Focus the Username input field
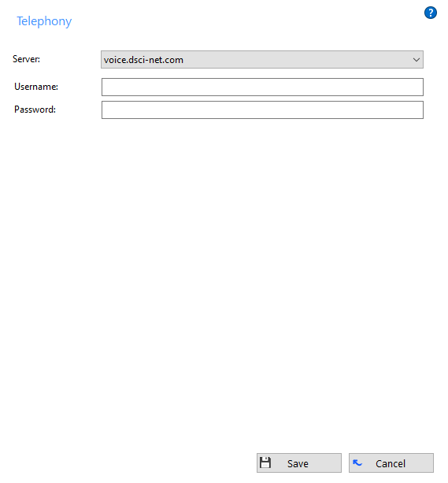Image resolution: width=448 pixels, height=483 pixels. [262, 87]
